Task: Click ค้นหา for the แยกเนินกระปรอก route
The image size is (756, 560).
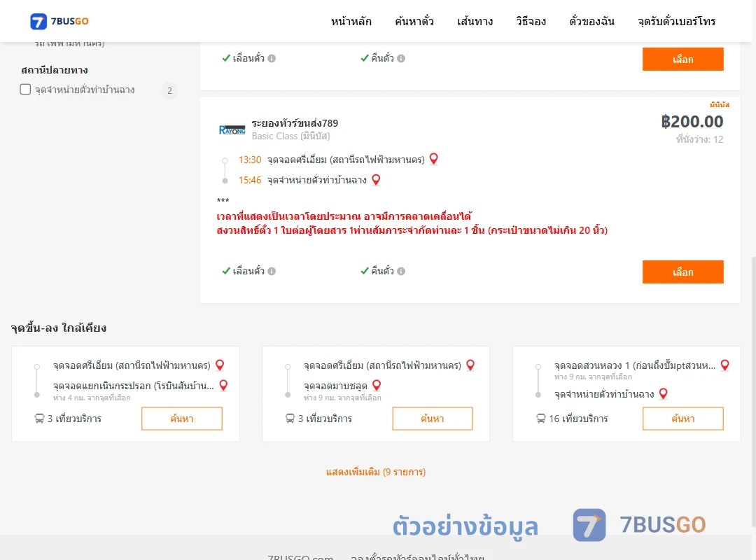Action: click(x=182, y=419)
